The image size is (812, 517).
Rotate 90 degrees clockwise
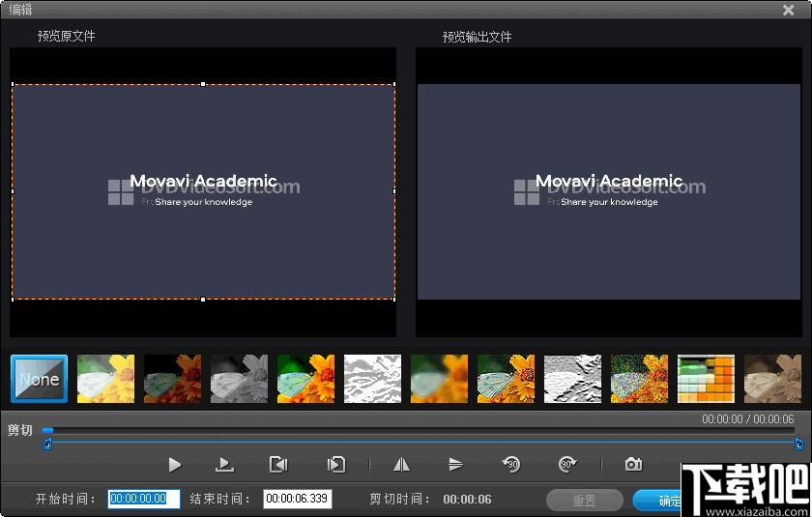(x=567, y=464)
